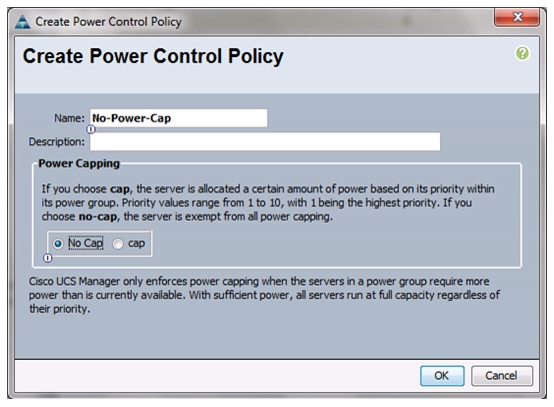
Task: Click the Description label beside the empty field
Action: pos(57,142)
